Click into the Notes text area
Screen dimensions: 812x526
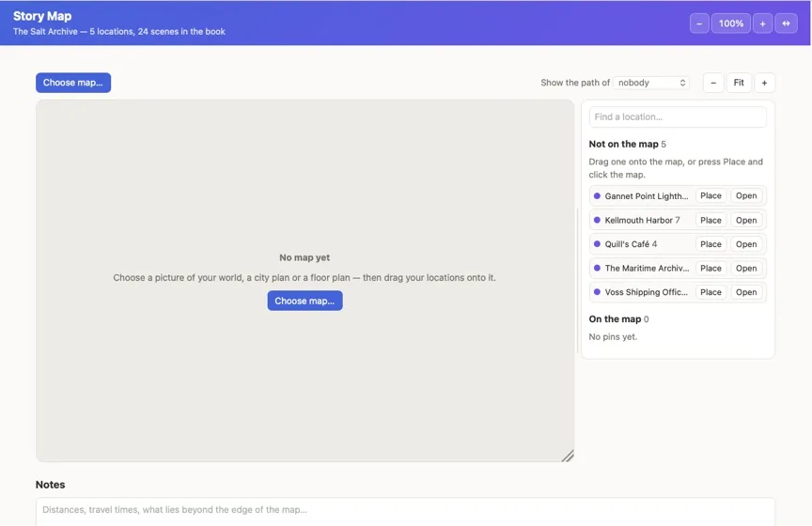tap(405, 512)
